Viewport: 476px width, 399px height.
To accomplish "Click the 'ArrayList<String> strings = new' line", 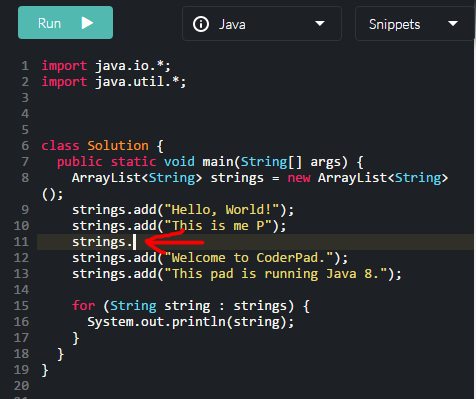I will coord(260,178).
